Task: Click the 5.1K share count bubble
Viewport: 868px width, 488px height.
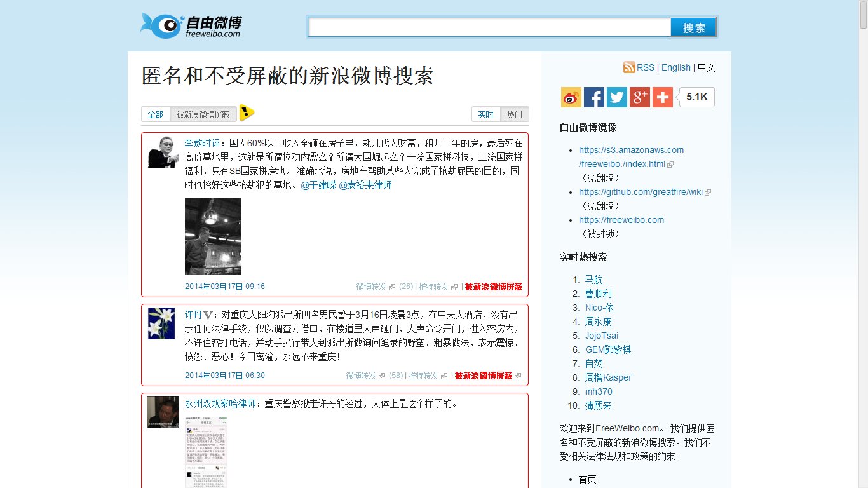Action: click(x=697, y=97)
